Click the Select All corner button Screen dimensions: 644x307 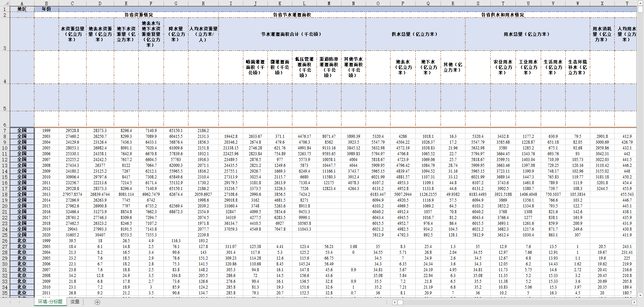pos(5,3)
